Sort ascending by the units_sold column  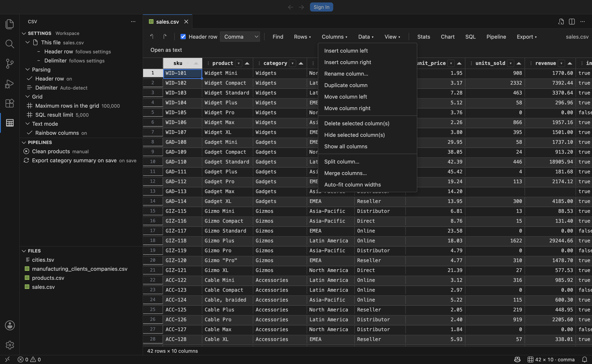point(519,63)
